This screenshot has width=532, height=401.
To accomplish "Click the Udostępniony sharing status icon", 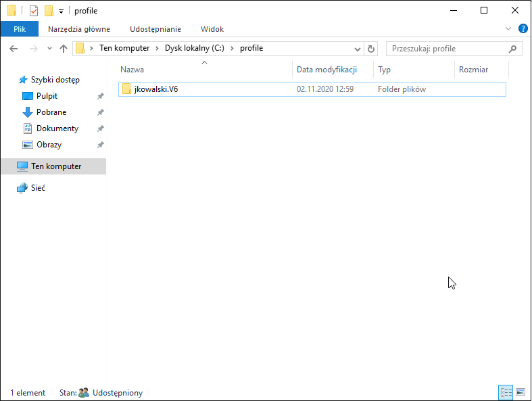I will pos(83,392).
